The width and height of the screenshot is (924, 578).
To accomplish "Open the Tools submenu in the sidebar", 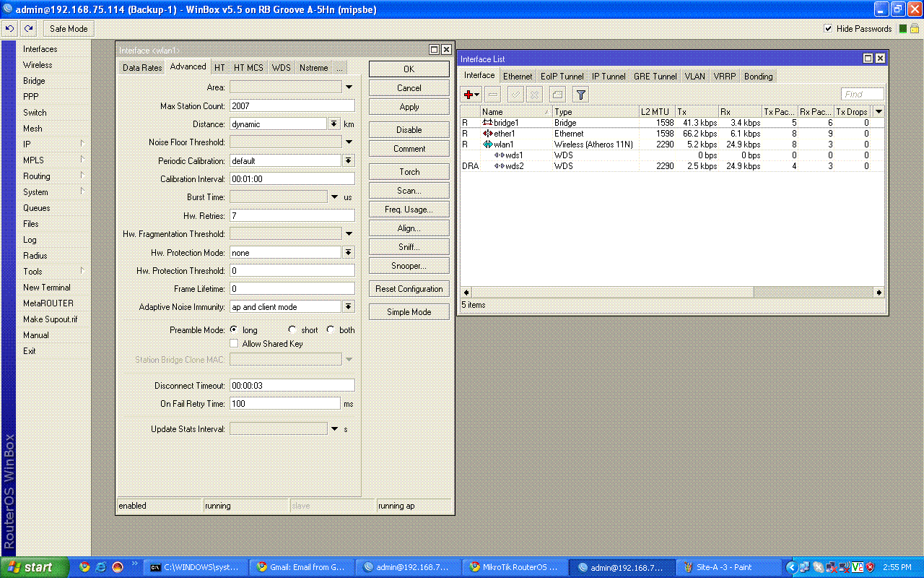I will [54, 272].
